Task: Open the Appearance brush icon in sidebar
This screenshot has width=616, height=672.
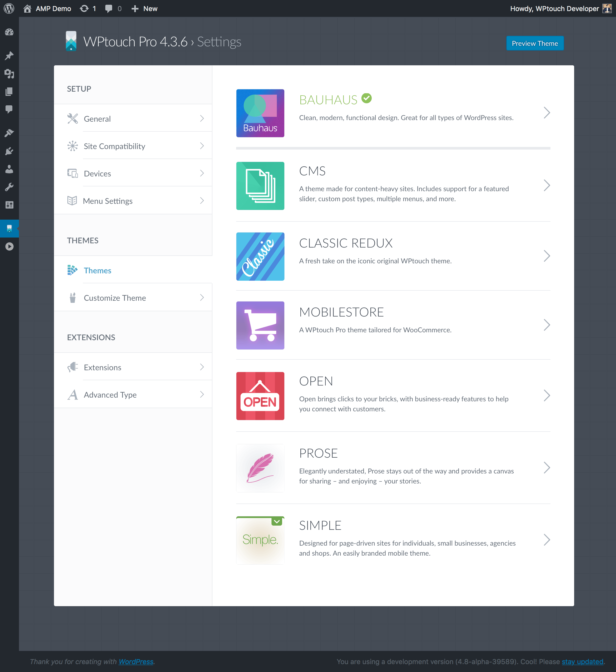Action: pos(9,133)
